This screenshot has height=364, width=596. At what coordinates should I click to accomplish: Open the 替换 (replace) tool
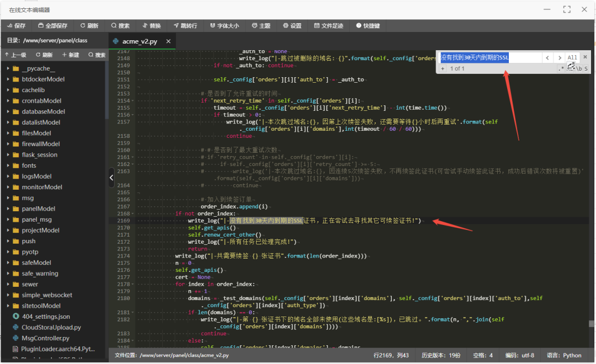tap(151, 26)
